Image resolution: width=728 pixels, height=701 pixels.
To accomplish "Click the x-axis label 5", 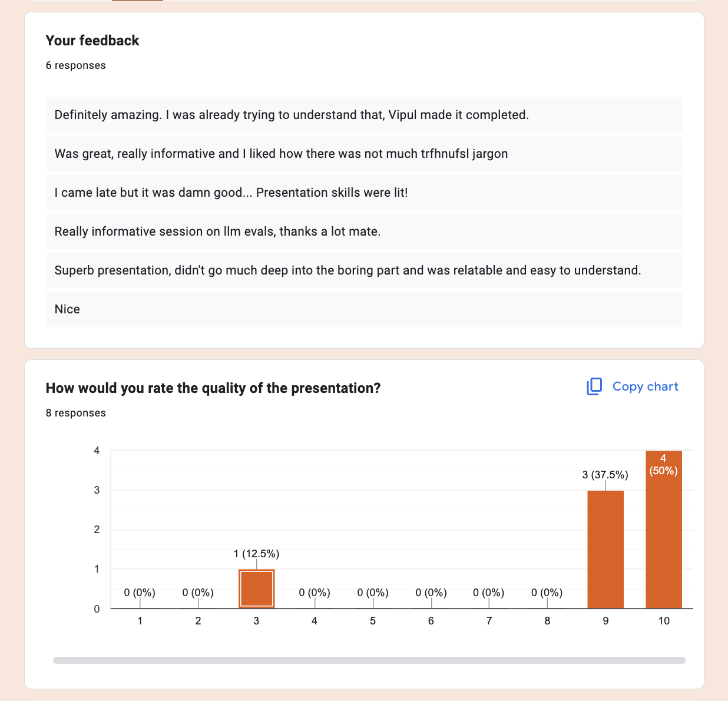I will click(x=373, y=621).
